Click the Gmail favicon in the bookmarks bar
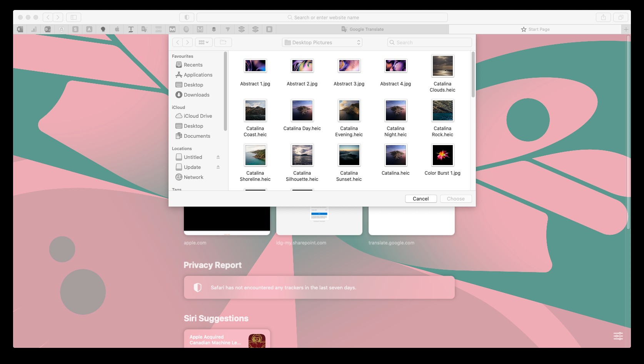This screenshot has width=644, height=364. [172, 29]
